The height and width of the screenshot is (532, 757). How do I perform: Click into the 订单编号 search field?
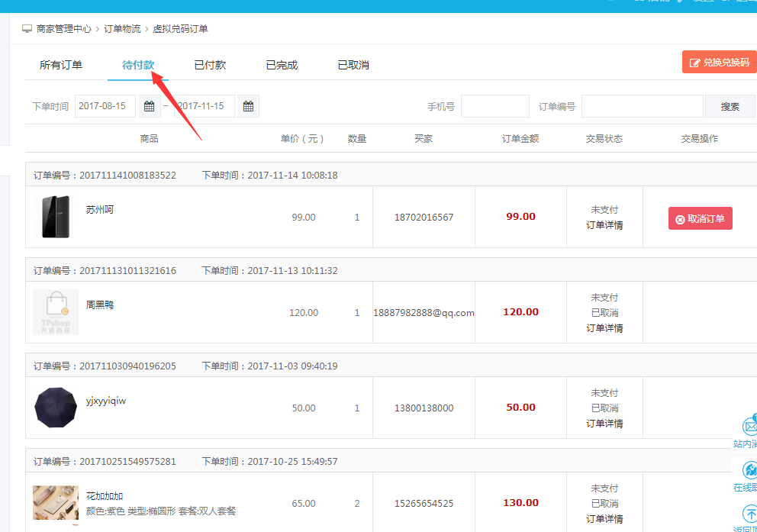(x=642, y=106)
